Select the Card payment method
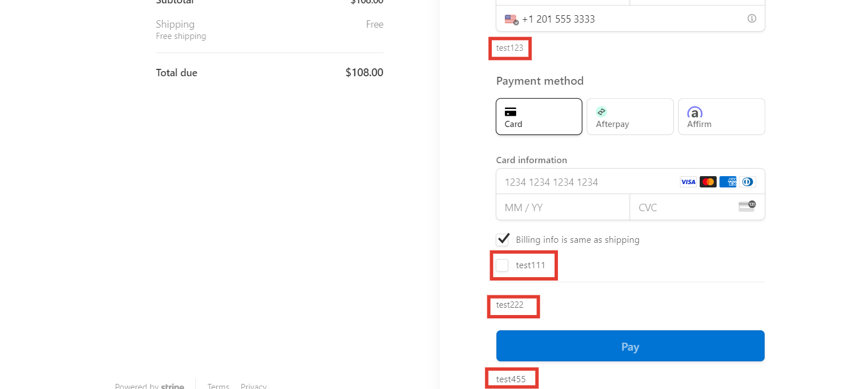 [539, 117]
